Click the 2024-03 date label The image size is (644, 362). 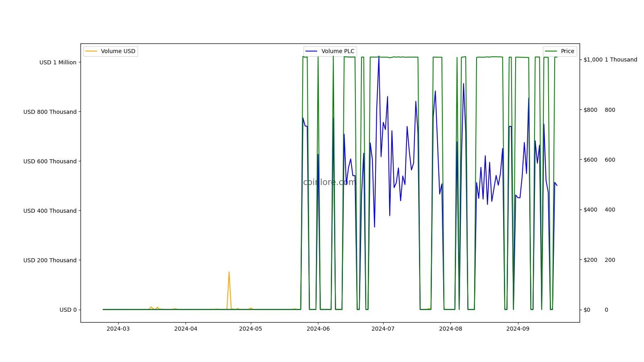[x=118, y=329]
